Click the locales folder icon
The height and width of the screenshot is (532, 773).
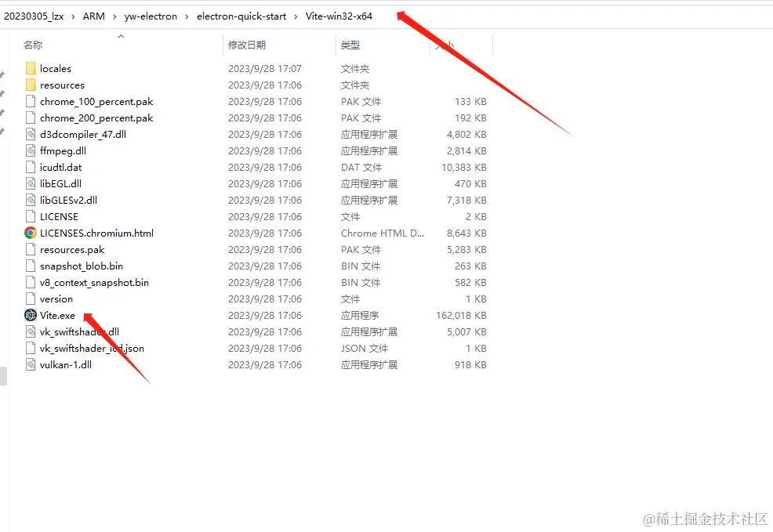point(31,68)
